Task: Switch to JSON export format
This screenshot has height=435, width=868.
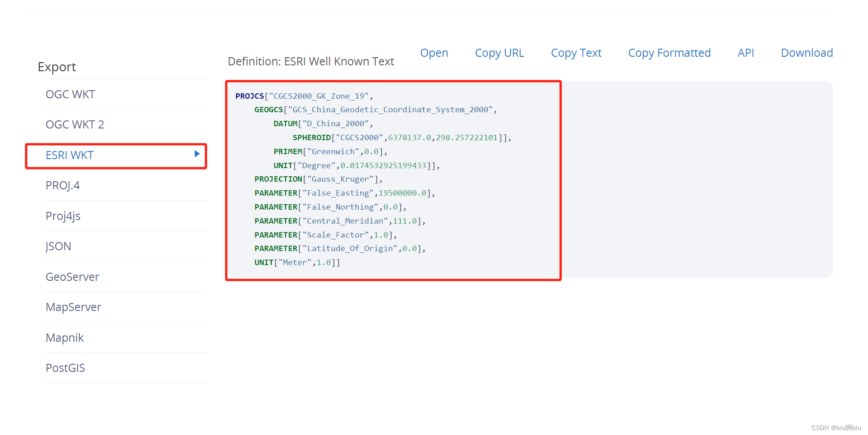Action: pyautogui.click(x=59, y=246)
